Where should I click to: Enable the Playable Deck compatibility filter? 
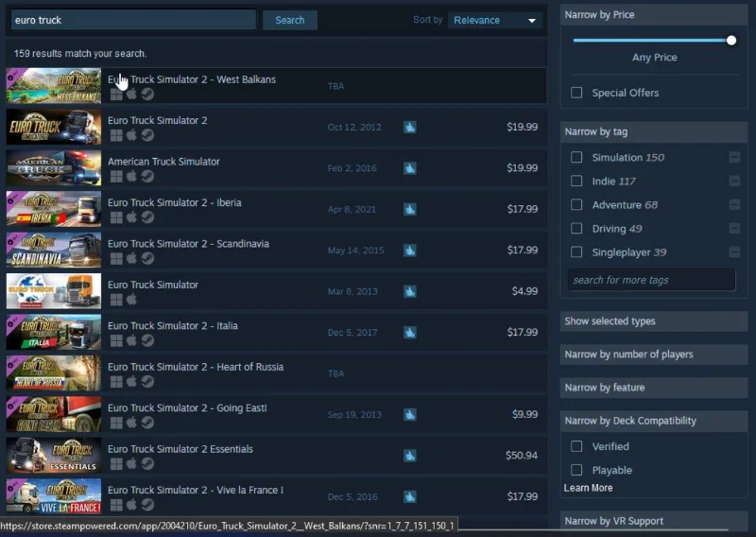click(576, 470)
